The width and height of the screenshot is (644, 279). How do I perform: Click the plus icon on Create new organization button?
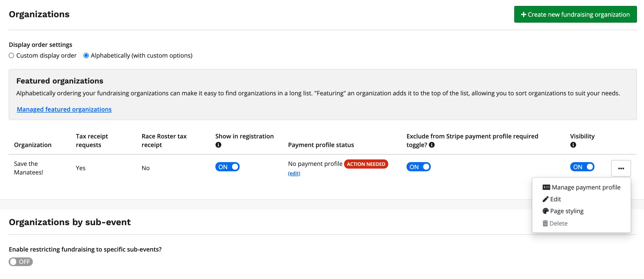point(524,15)
